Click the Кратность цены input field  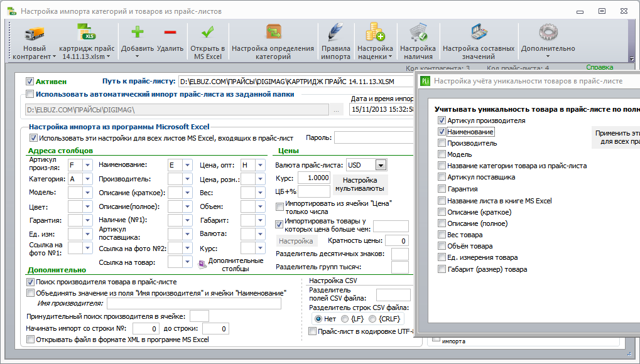tap(397, 241)
